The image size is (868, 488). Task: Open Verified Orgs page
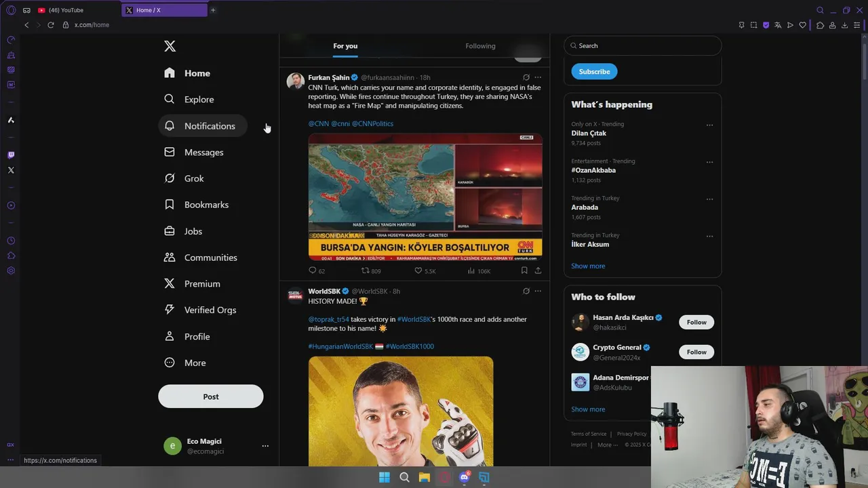tap(201, 310)
